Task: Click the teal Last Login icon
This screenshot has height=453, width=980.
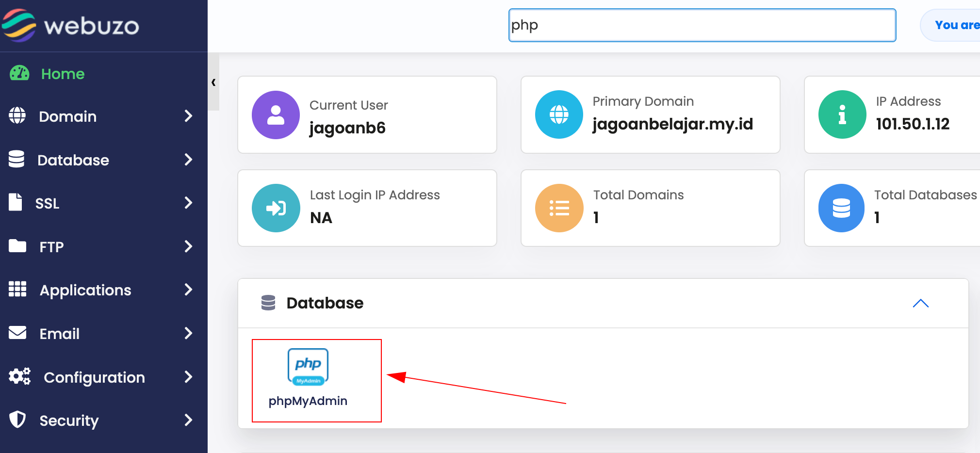Action: [x=276, y=208]
